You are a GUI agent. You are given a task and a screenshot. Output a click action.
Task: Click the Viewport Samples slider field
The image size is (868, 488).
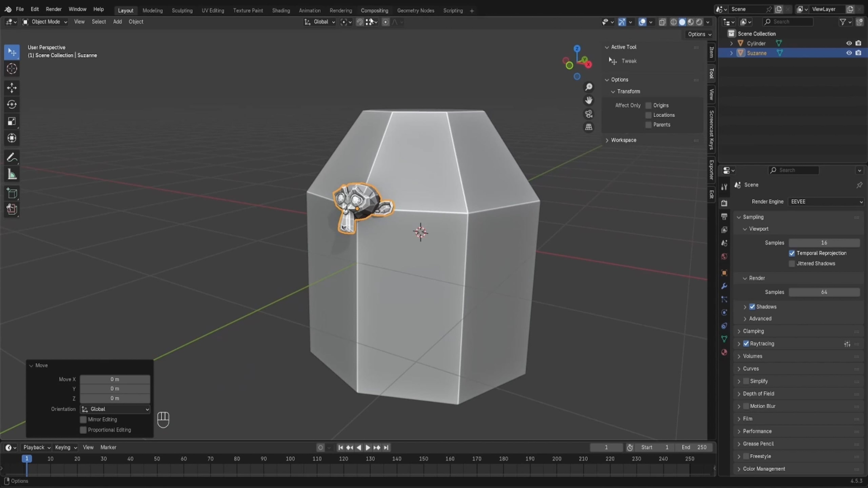pos(824,243)
